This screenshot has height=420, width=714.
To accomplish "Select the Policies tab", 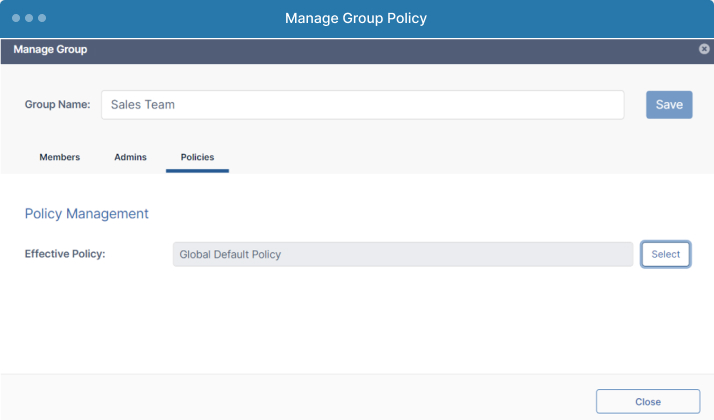I will pos(197,157).
